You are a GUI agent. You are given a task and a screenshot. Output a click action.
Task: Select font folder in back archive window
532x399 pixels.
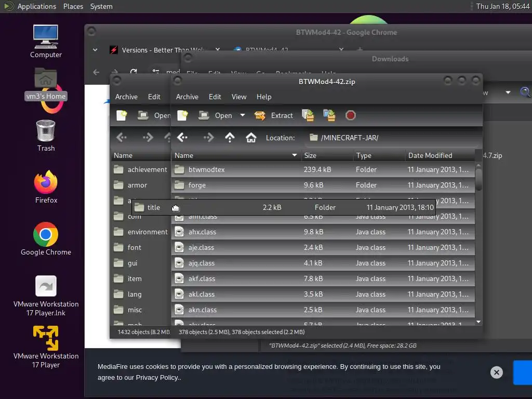click(140, 248)
